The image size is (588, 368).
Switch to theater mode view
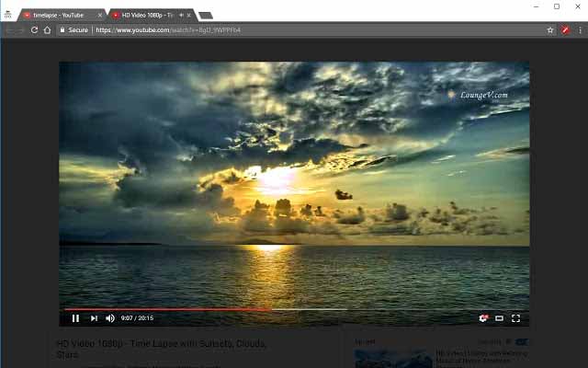click(x=500, y=318)
